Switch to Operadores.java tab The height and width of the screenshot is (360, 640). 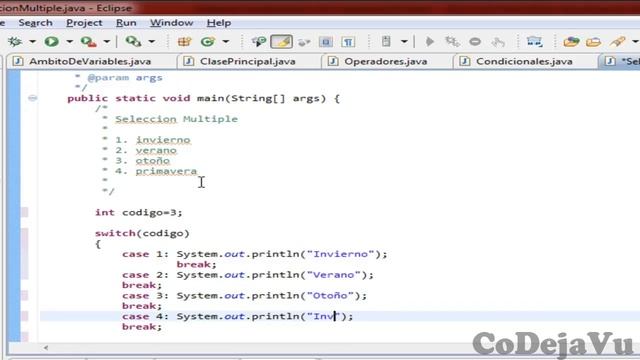click(x=386, y=62)
